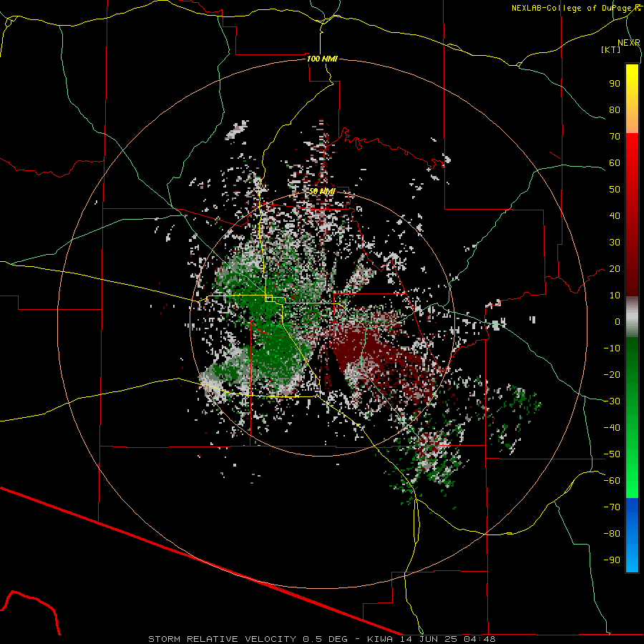Click the 100 NMI range ring label
The height and width of the screenshot is (644, 644).
322,59
